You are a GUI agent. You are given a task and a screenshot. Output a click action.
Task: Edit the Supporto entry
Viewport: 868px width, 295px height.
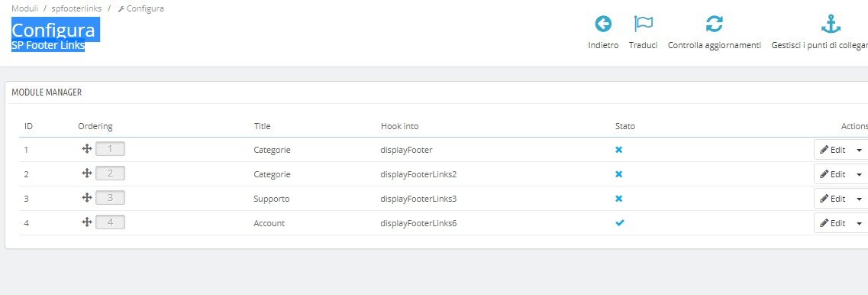[x=833, y=199]
